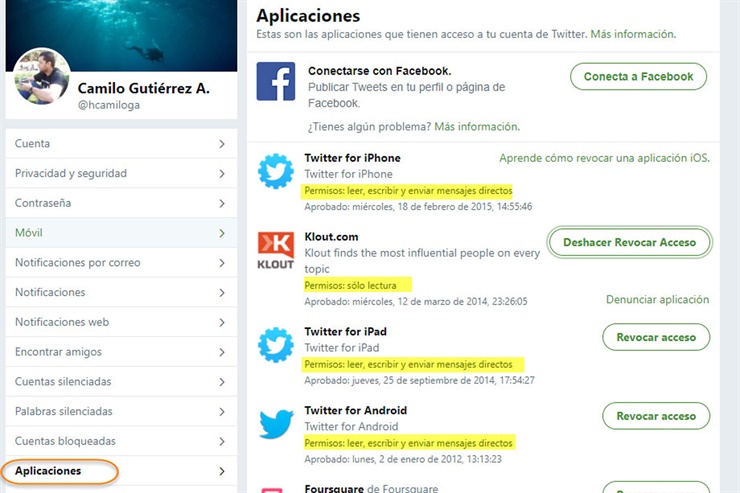Image resolution: width=740 pixels, height=493 pixels.
Task: Select the Móvil settings item
Action: (121, 233)
